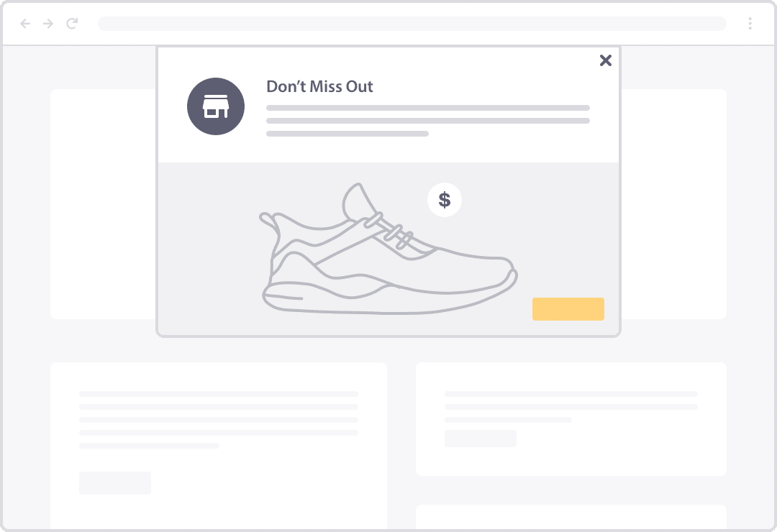Click the storefront icon in the popup header
The height and width of the screenshot is (532, 777).
(x=216, y=106)
